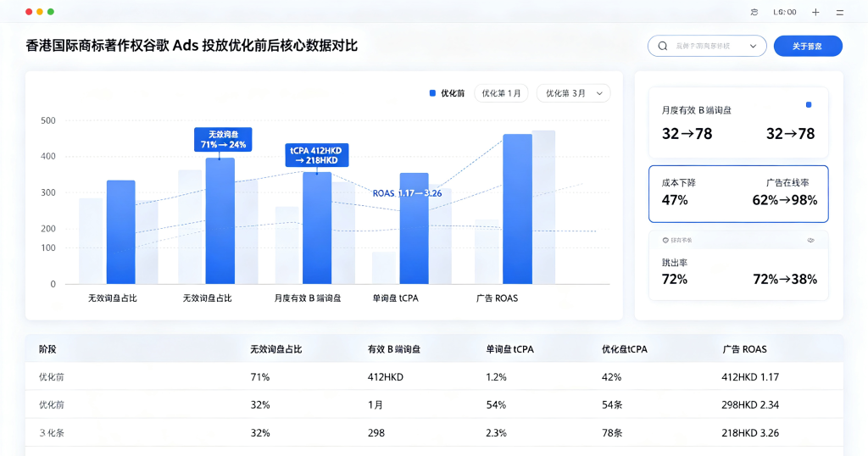Click the blue button beside the search box
The image size is (868, 456).
(808, 46)
